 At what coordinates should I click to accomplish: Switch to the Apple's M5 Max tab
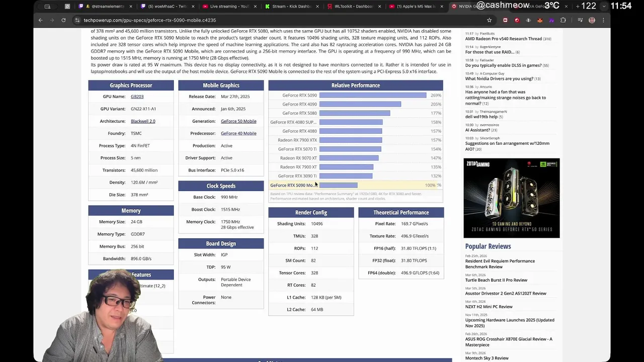click(x=416, y=7)
